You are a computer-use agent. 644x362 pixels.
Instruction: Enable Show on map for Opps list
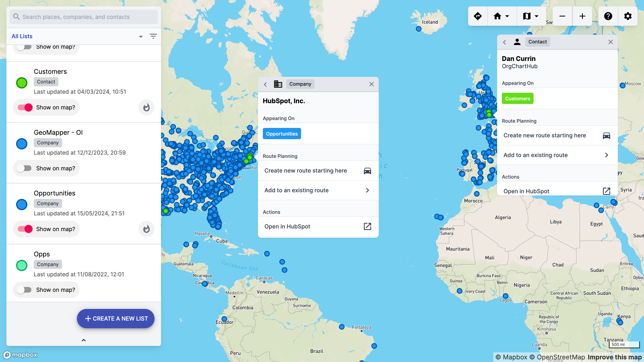click(24, 290)
